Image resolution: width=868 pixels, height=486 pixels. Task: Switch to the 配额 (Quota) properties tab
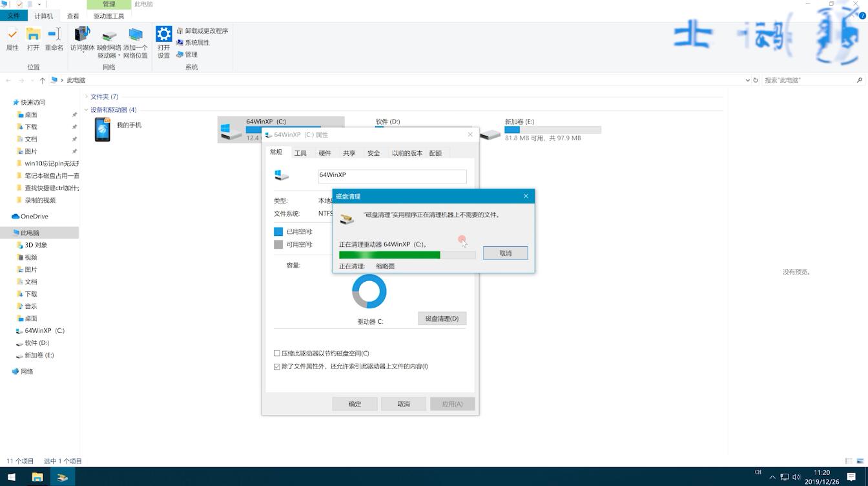[436, 153]
